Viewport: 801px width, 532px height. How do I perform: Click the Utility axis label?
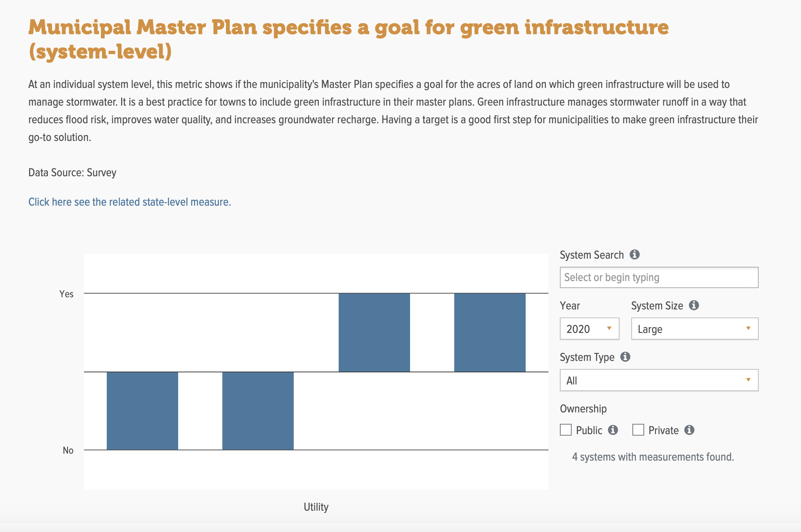[x=316, y=507]
